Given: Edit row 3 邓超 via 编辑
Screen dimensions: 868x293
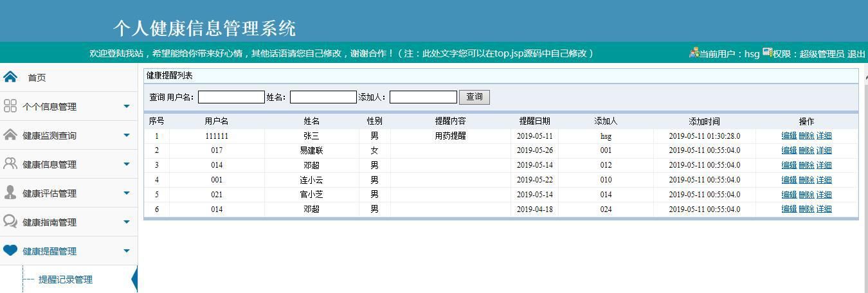Looking at the screenshot, I should (789, 165).
